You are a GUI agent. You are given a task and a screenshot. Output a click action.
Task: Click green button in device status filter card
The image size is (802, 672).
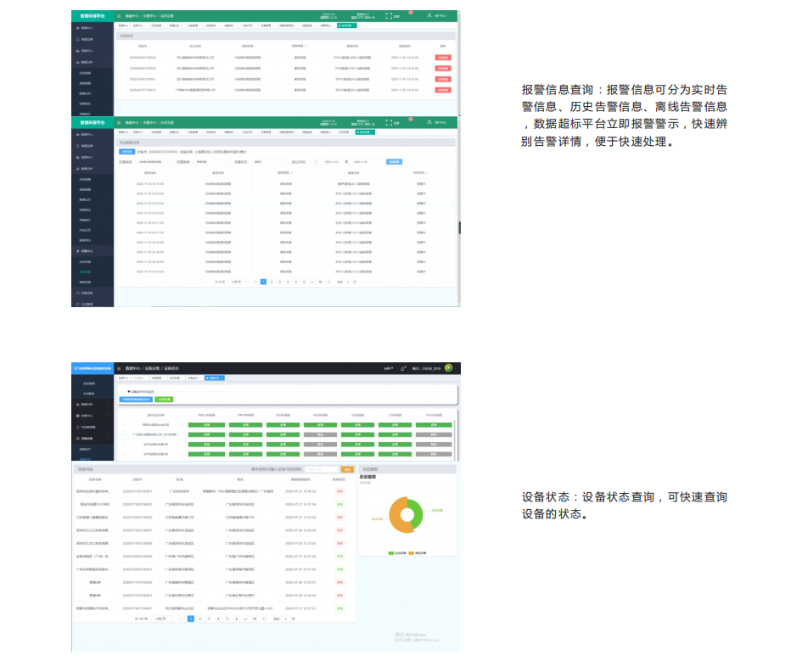click(x=164, y=400)
